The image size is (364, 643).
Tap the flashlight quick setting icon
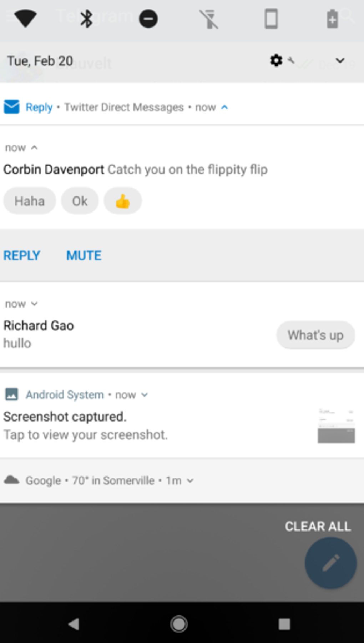click(x=209, y=19)
